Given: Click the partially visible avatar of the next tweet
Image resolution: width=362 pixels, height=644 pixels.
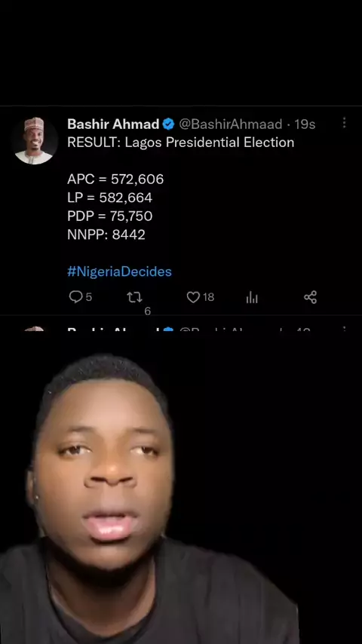Looking at the screenshot, I should coord(35,329).
